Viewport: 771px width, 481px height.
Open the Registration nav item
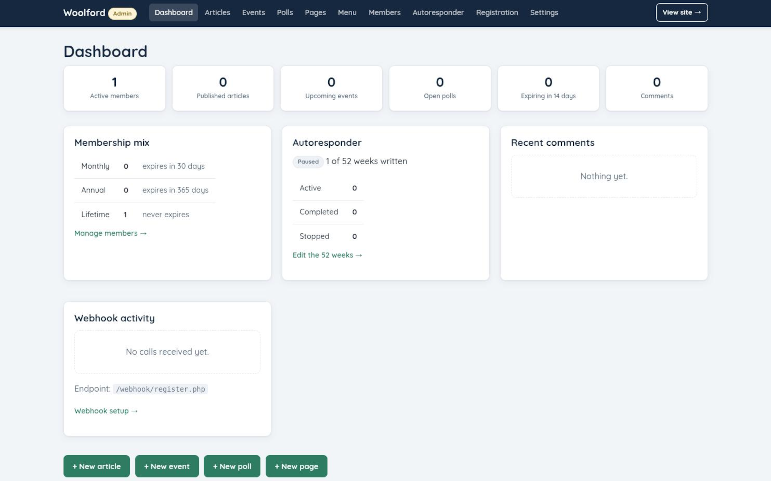tap(497, 12)
